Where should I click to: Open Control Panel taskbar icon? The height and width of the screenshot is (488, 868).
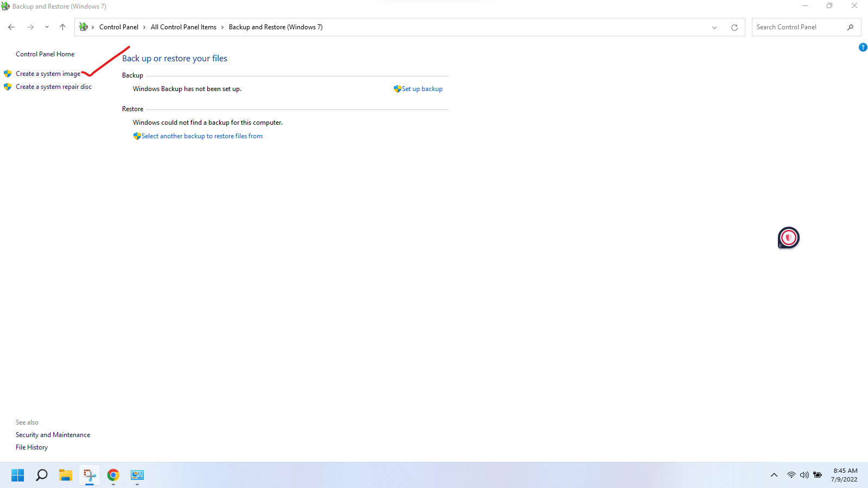click(x=137, y=475)
